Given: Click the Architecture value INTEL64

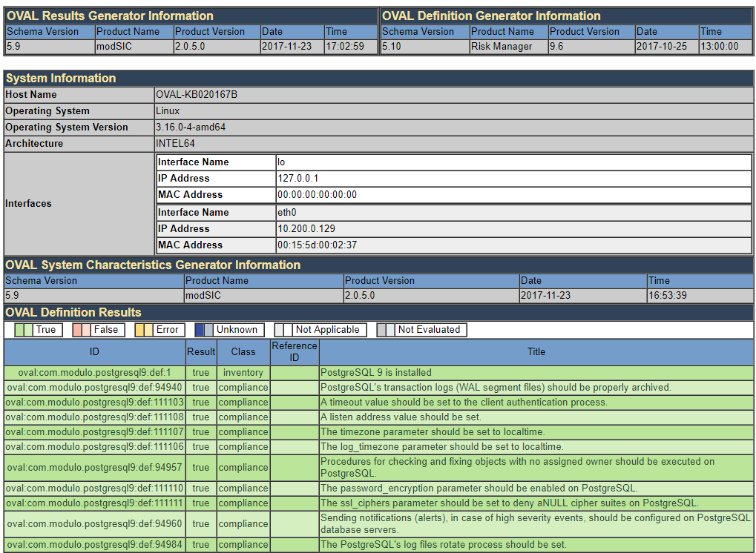Looking at the screenshot, I should coord(175,144).
